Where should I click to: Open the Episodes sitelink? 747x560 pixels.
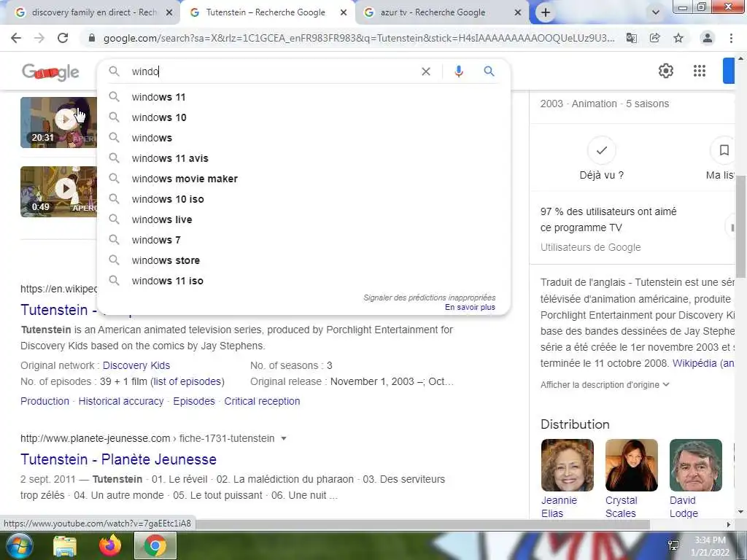pos(194,402)
